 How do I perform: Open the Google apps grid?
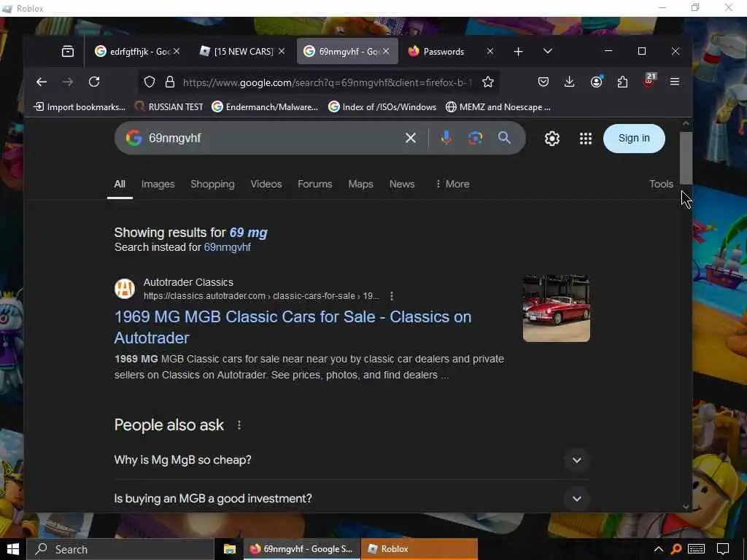586,139
